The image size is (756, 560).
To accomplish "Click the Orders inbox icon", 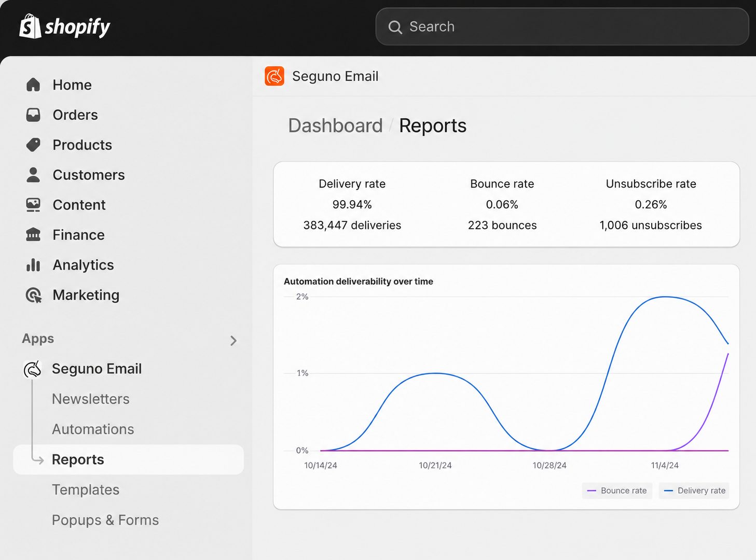I will click(33, 115).
